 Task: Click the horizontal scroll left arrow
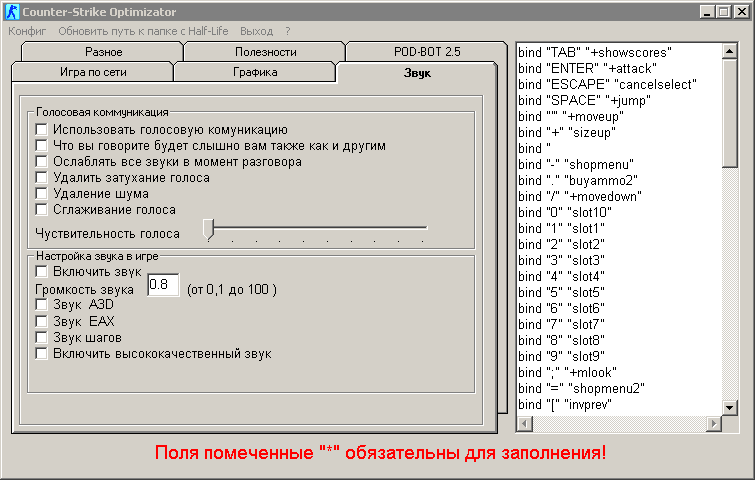pos(524,424)
